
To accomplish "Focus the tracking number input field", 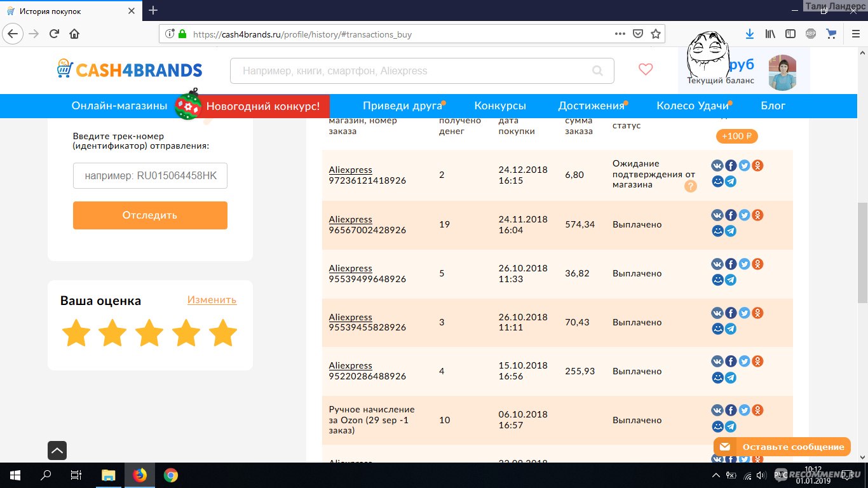I will point(150,176).
